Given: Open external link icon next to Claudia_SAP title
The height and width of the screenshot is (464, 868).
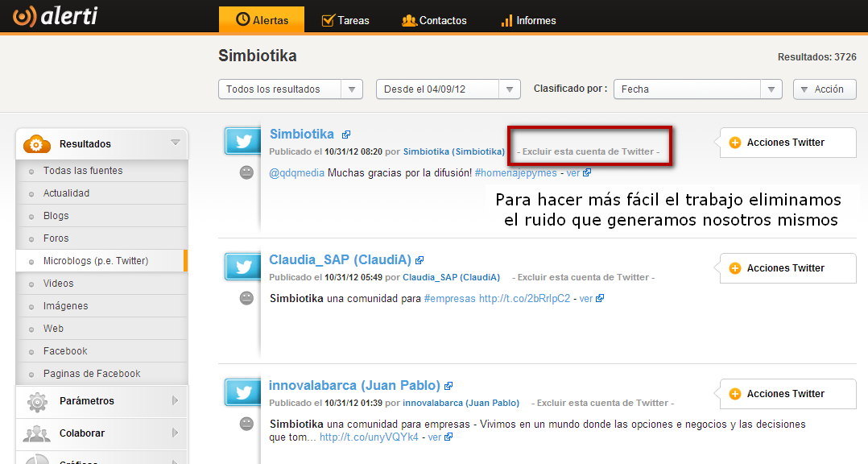Looking at the screenshot, I should coord(420,260).
